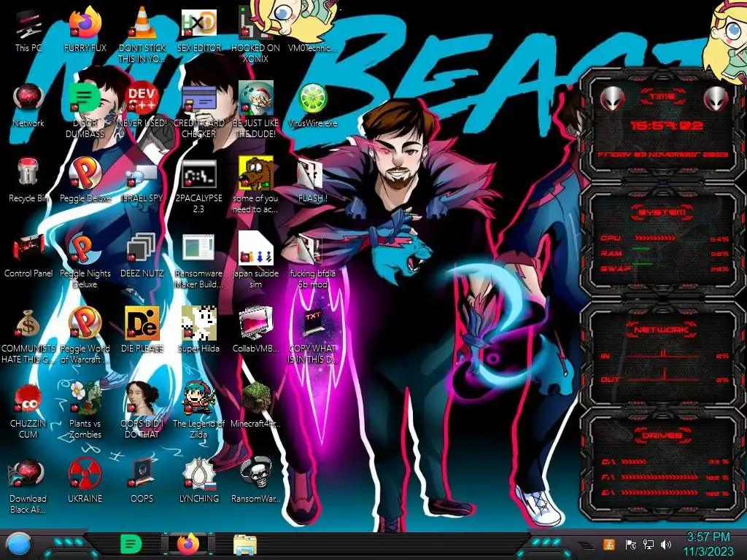Open Download Black Ali shortcut
This screenshot has height=560, width=747.
28,486
